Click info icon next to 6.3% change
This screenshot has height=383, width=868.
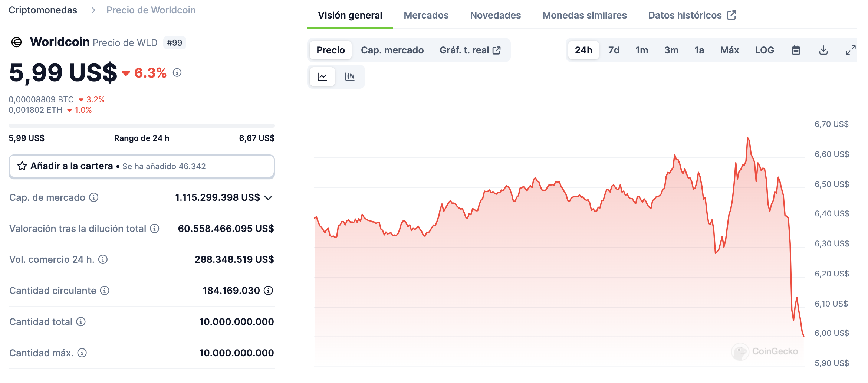[x=177, y=73]
